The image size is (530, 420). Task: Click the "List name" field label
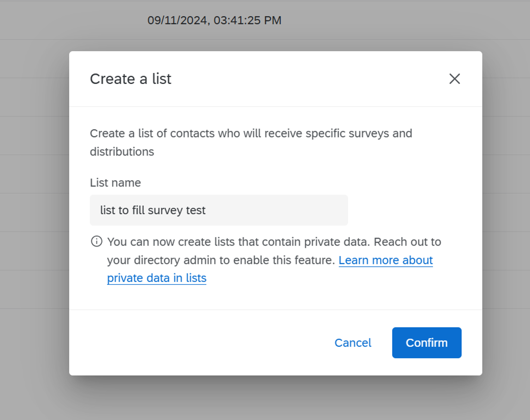point(115,183)
